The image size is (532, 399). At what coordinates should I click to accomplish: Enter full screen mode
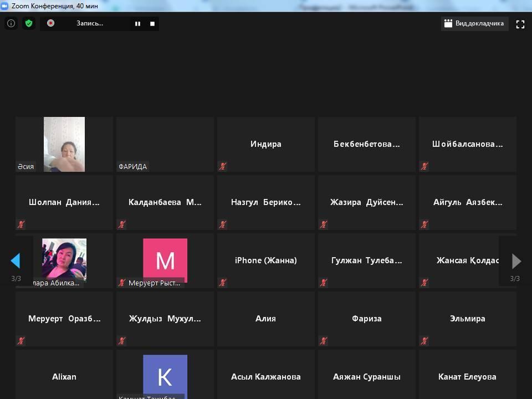(520, 24)
